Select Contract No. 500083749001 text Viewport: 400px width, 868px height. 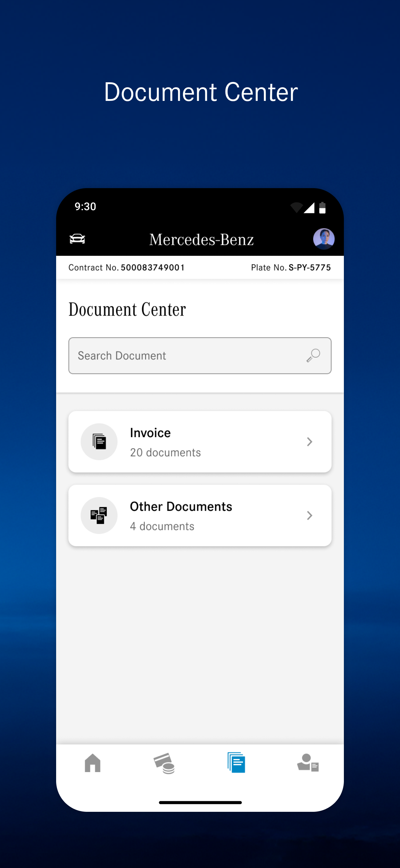click(x=127, y=268)
